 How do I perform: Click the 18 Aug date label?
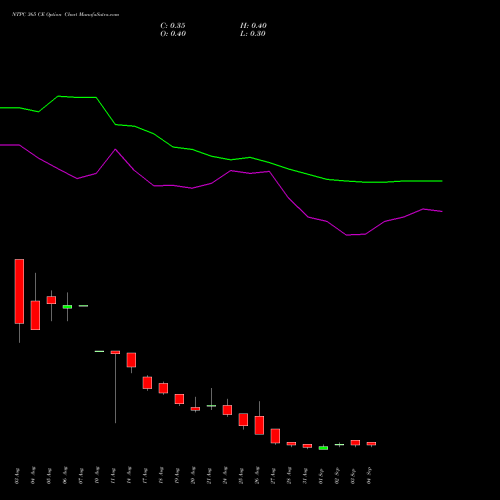[x=161, y=476]
